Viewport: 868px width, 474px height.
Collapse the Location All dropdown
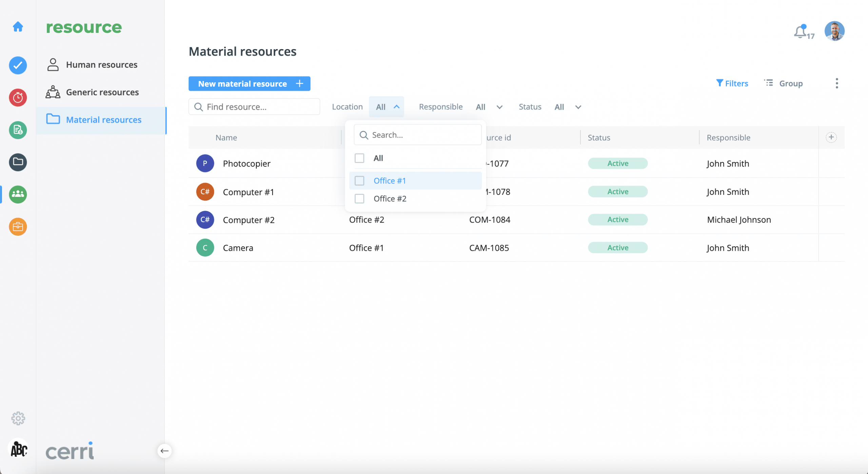click(387, 107)
